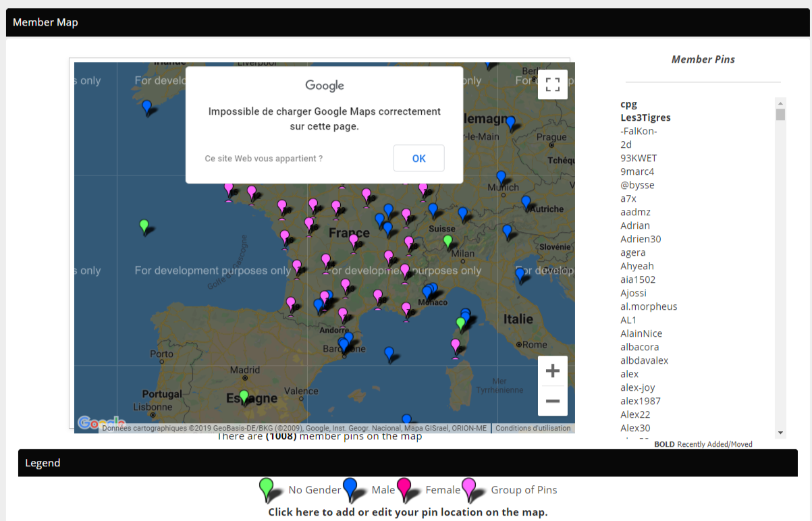Select member aia1502 in list
The height and width of the screenshot is (521, 812).
(639, 279)
